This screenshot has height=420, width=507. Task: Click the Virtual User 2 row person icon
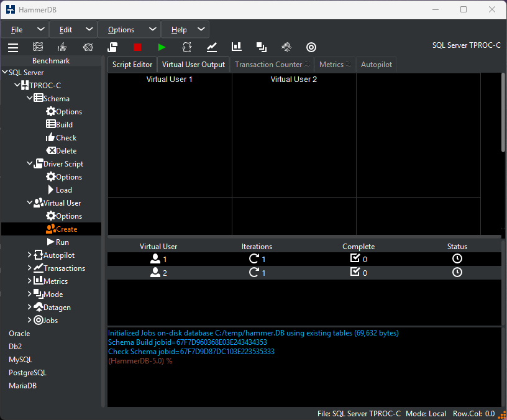(x=155, y=272)
